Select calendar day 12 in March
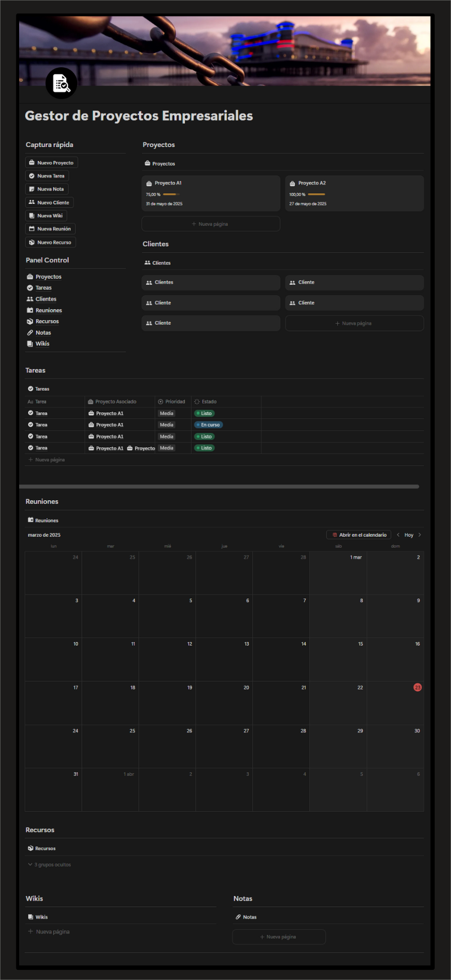Viewport: 451px width, 980px height. [167, 660]
